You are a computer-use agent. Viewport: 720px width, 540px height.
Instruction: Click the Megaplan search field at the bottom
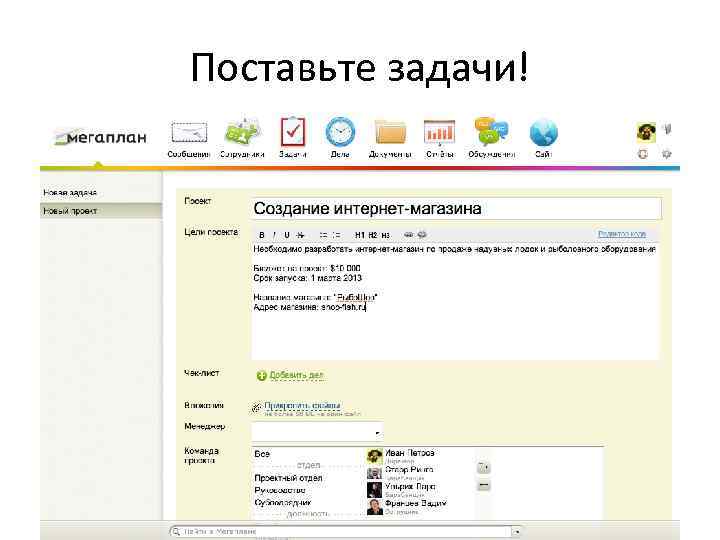pyautogui.click(x=340, y=531)
